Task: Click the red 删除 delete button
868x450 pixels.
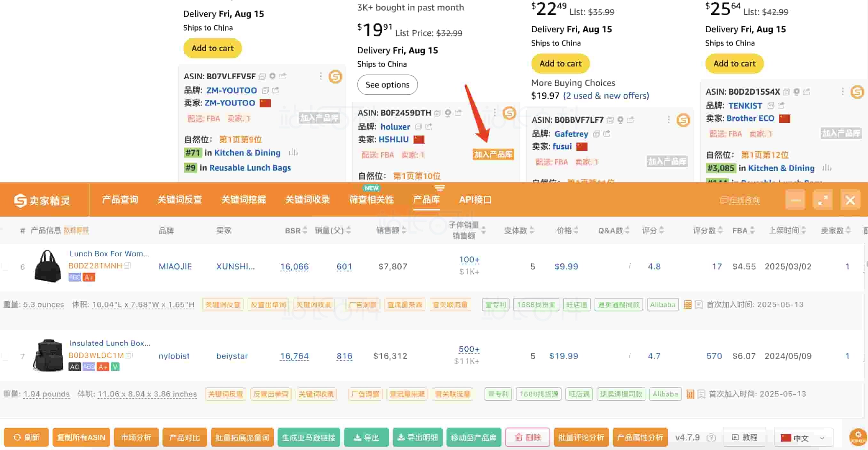Action: (x=528, y=438)
